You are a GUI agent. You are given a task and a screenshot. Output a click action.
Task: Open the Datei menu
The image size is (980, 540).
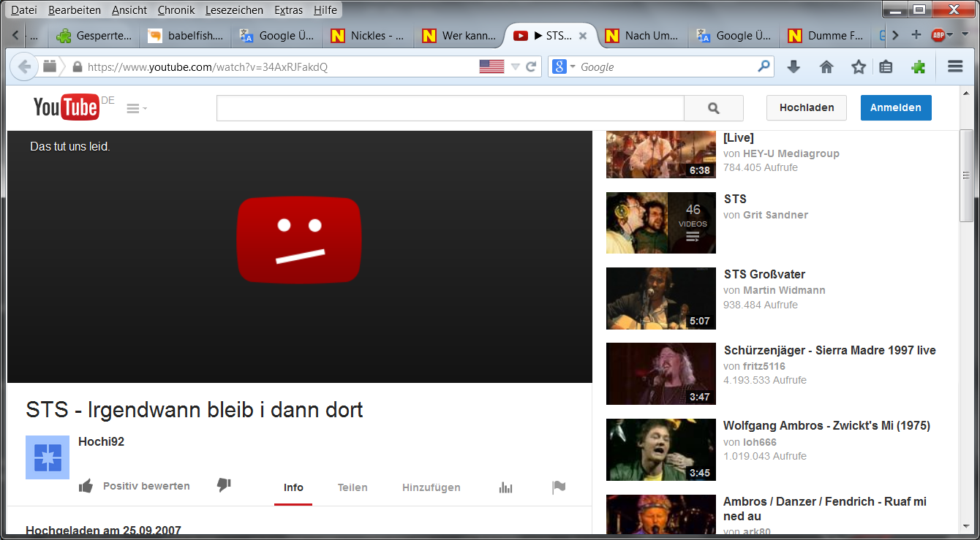pyautogui.click(x=24, y=10)
